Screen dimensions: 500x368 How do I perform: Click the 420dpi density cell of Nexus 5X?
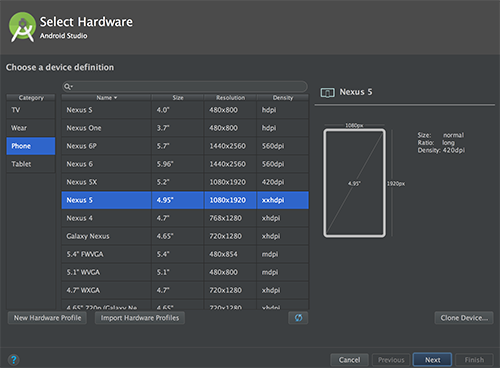point(283,182)
